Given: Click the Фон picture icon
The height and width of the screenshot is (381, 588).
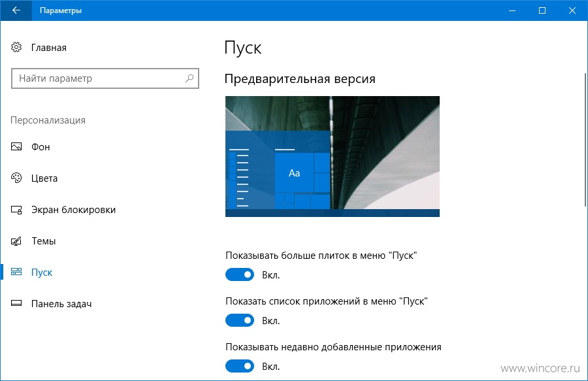Looking at the screenshot, I should [16, 146].
